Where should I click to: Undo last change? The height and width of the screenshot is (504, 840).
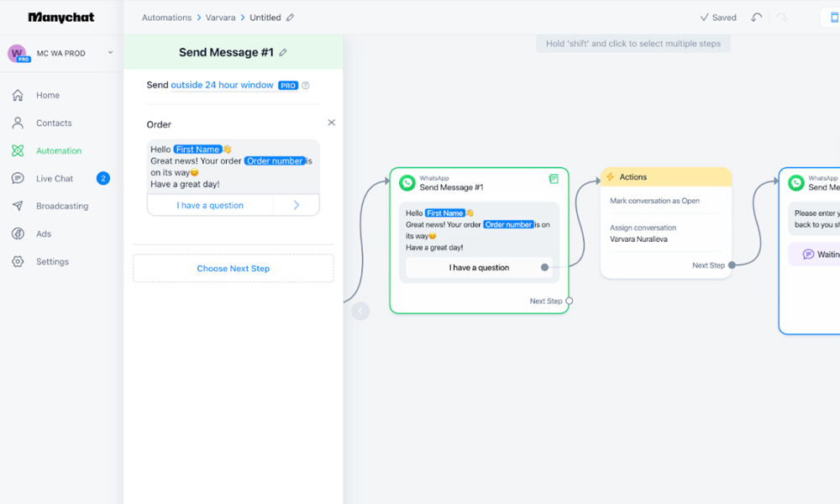tap(757, 17)
